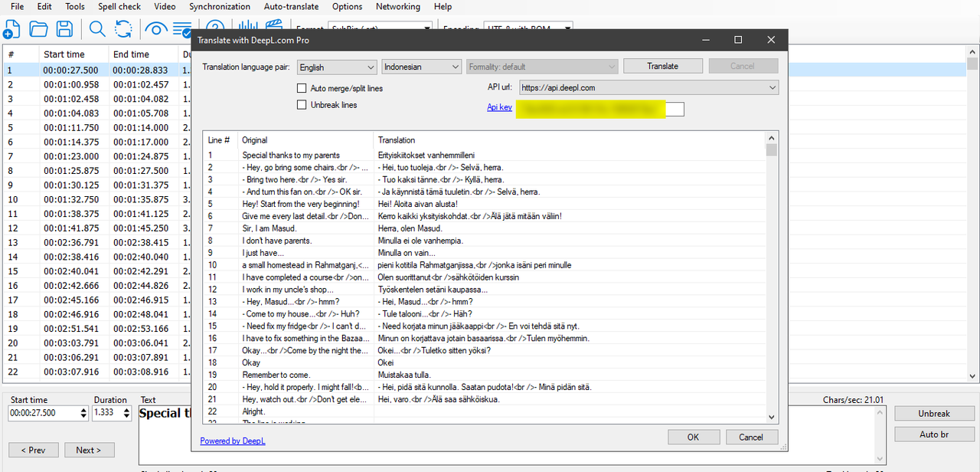Open the Synchronization menu

220,7
